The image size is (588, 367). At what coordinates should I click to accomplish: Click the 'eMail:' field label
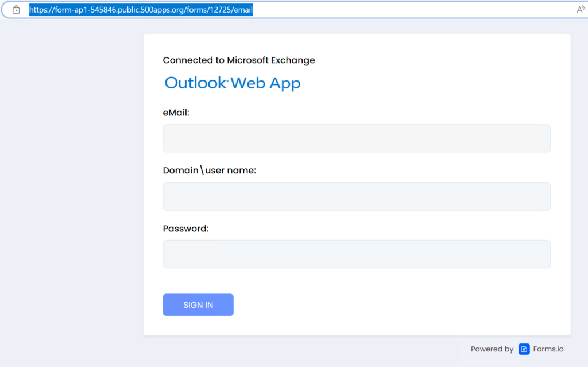pos(176,113)
